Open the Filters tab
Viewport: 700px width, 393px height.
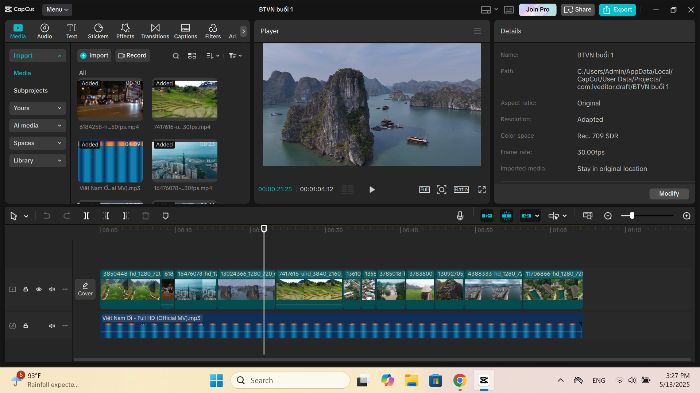pos(213,31)
